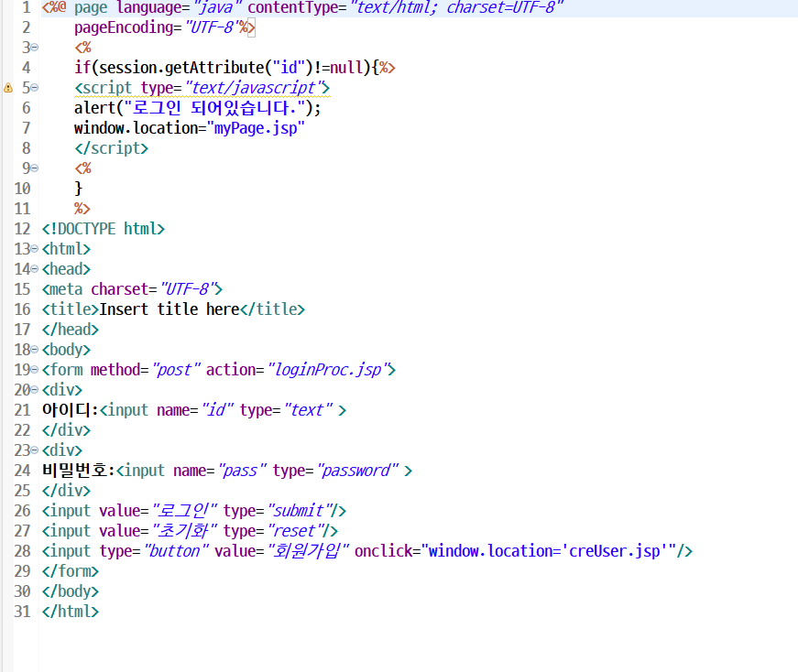798x672 pixels.
Task: Collapse the div fold at line 23
Action: pos(34,450)
